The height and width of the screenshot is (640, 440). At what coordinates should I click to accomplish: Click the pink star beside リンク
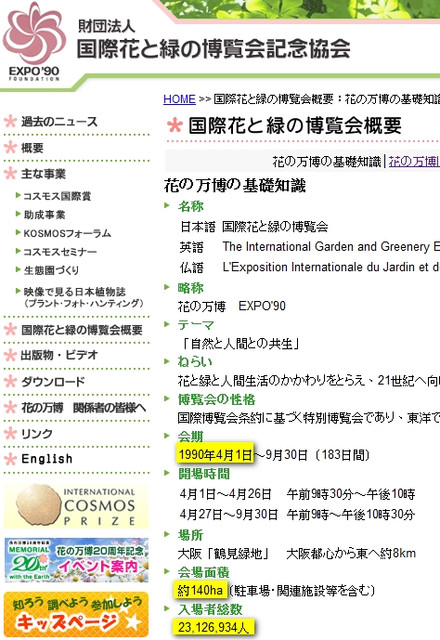10,433
